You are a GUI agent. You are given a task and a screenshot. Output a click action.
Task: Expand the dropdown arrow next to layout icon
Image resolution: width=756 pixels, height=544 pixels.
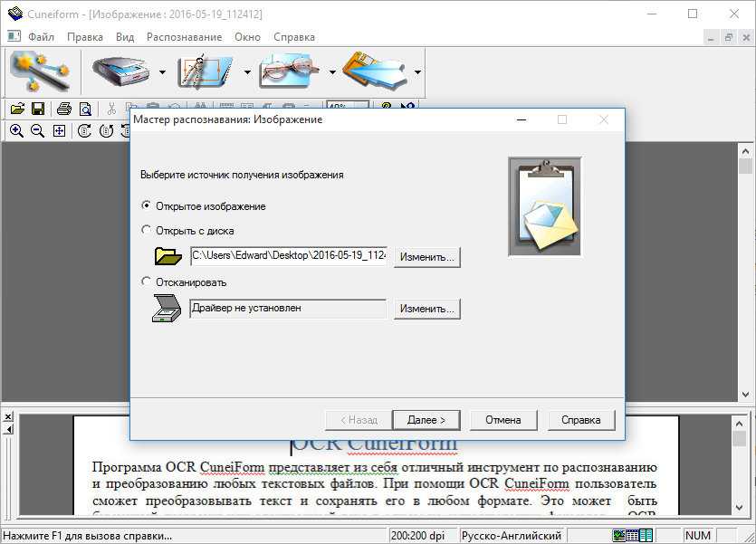pos(247,72)
